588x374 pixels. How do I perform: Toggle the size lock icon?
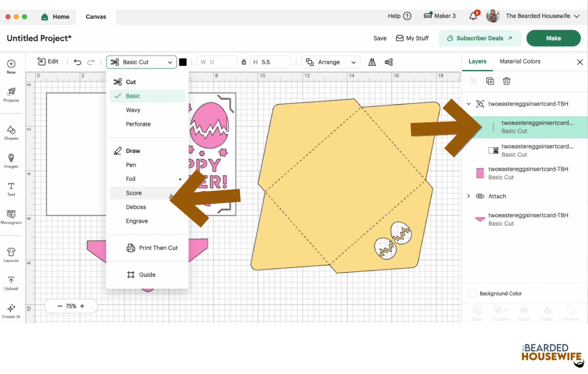pyautogui.click(x=244, y=62)
